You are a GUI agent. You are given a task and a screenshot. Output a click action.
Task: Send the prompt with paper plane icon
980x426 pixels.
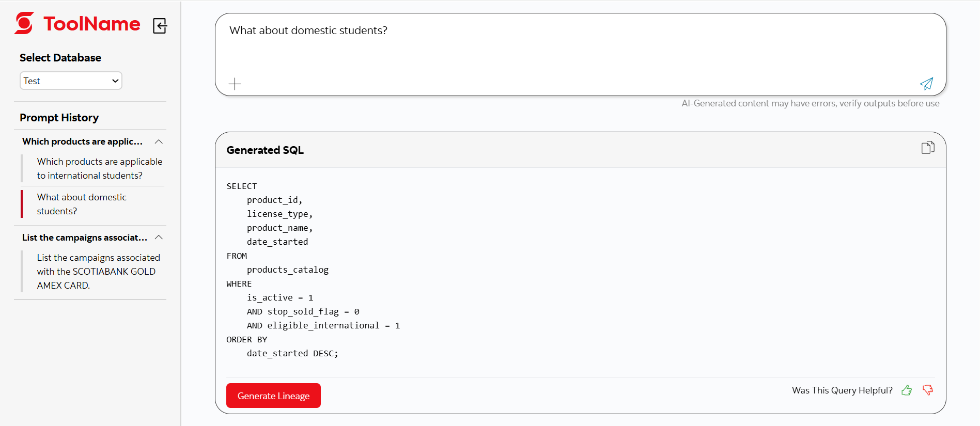tap(926, 84)
